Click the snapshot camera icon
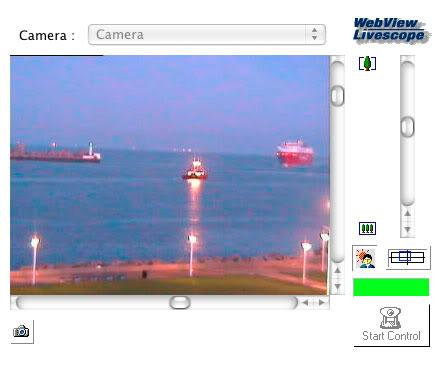The width and height of the screenshot is (446, 367). tap(22, 331)
